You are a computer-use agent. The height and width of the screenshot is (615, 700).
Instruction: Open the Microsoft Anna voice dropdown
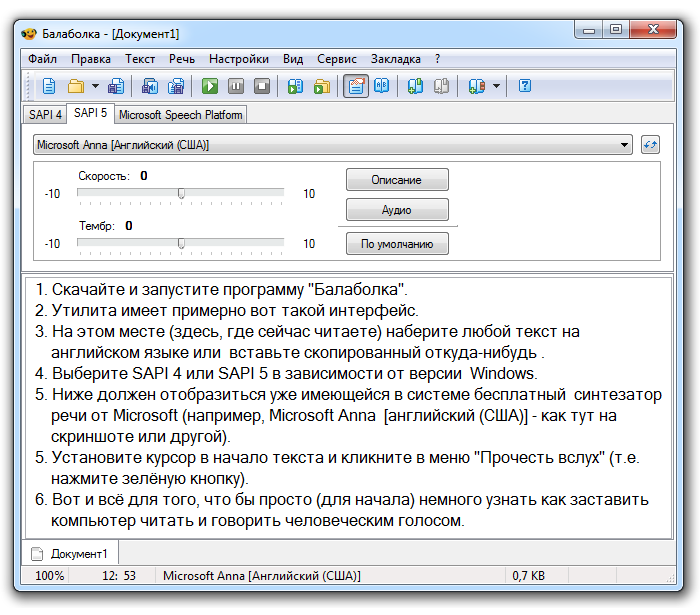tap(333, 145)
